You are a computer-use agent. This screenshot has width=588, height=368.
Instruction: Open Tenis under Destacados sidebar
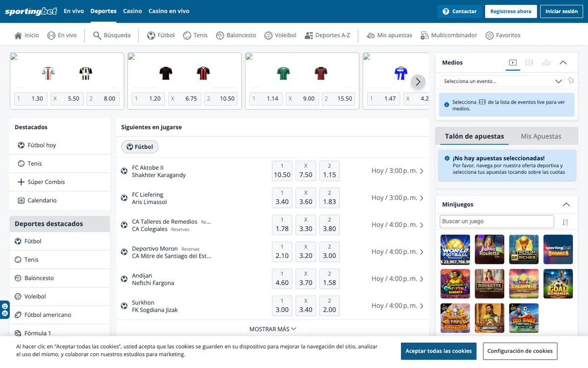click(59, 164)
